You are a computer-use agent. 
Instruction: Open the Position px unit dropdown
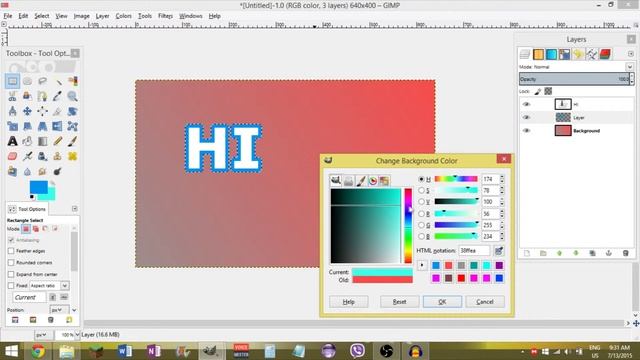coord(59,310)
